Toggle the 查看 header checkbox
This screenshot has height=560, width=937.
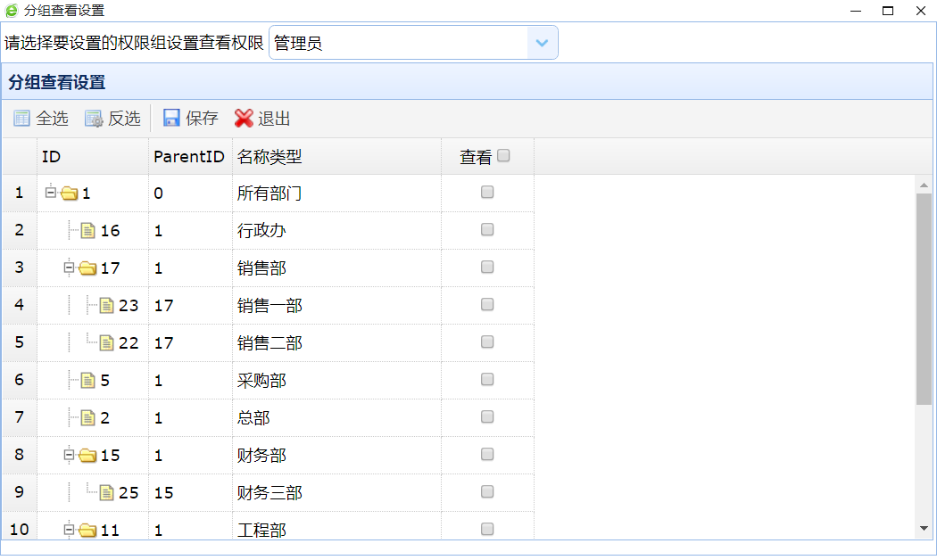(503, 156)
